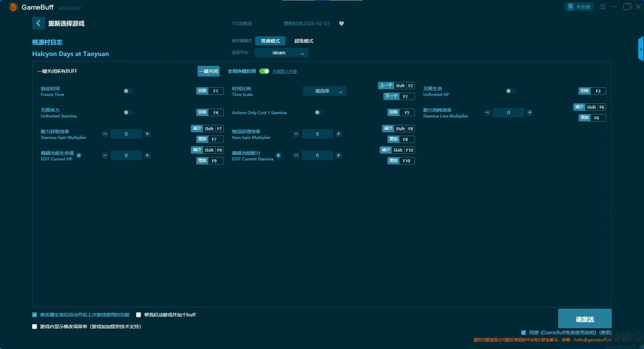Image resolution: width=644 pixels, height=349 pixels.
Task: Click the star icon beside EDIT Current Stamina
Action: point(278,155)
